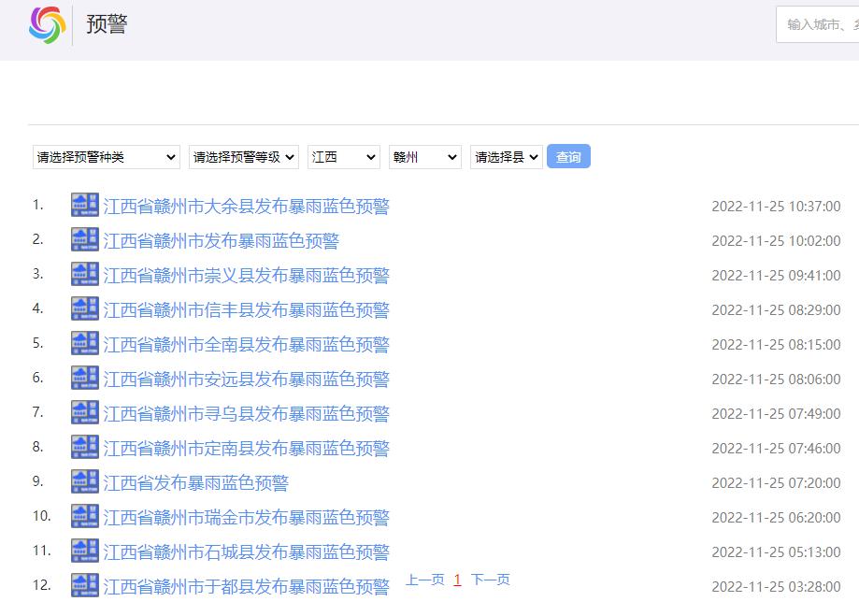Go to next page via 下一页

pos(490,580)
